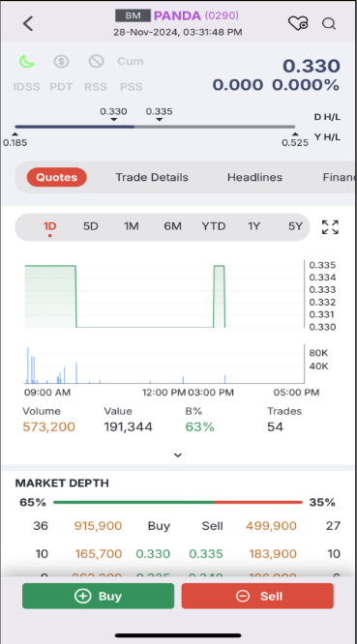Open the partially visible Financials tab
The height and width of the screenshot is (644, 357).
tap(339, 177)
